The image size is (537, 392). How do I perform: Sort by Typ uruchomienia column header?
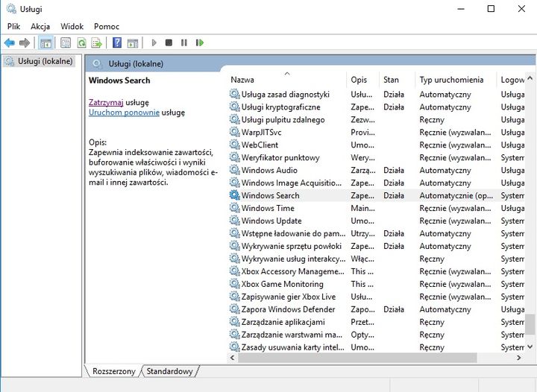point(456,80)
